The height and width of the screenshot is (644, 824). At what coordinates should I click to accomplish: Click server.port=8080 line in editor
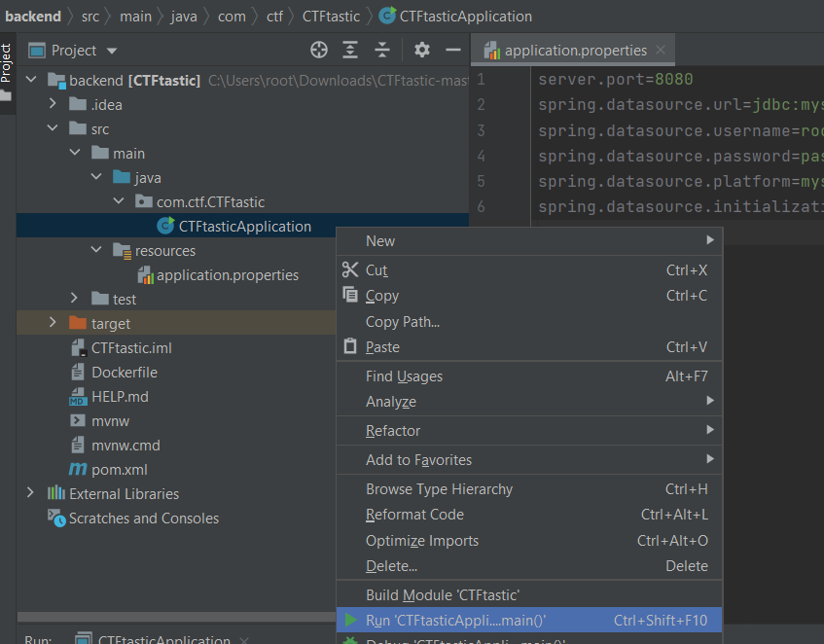pos(616,80)
